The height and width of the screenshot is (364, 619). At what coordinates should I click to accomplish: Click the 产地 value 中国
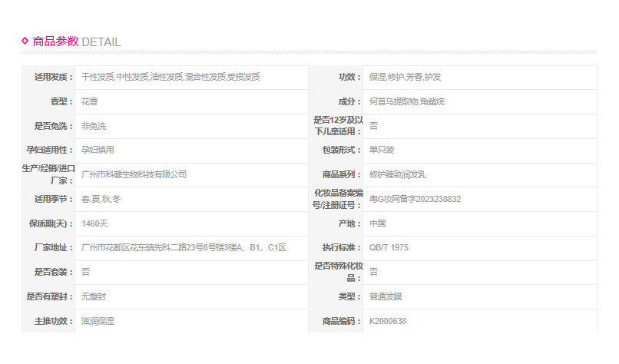click(x=377, y=223)
